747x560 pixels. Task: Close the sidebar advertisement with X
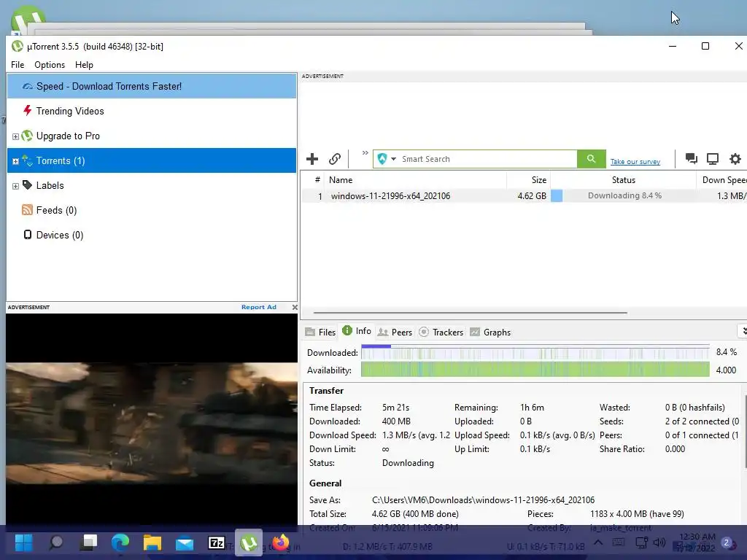pos(295,307)
